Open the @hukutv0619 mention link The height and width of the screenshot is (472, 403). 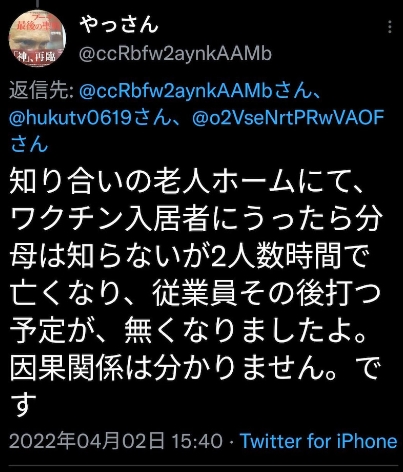tap(70, 118)
